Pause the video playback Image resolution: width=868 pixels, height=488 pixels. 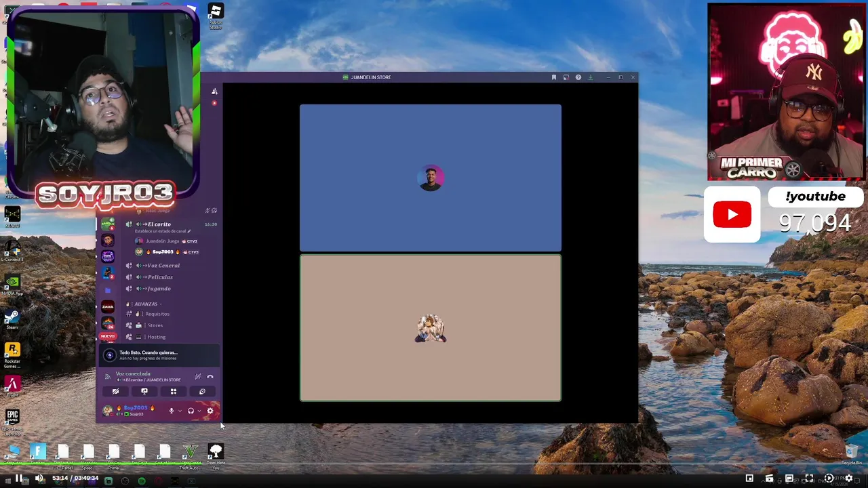(x=18, y=479)
